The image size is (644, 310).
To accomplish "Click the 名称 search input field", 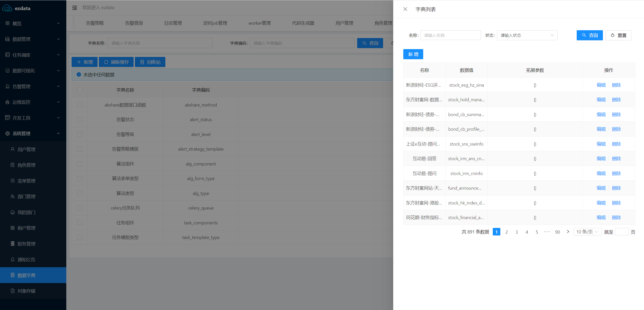I will 450,35.
